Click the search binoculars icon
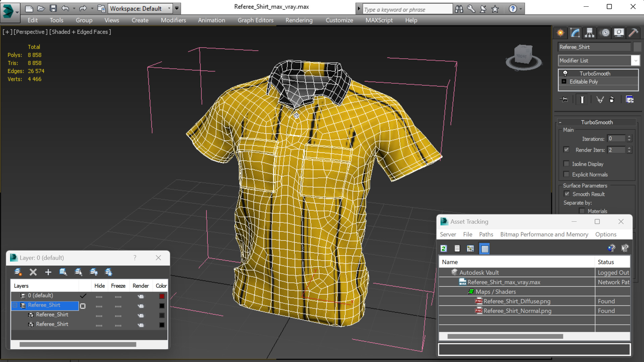 coord(459,9)
